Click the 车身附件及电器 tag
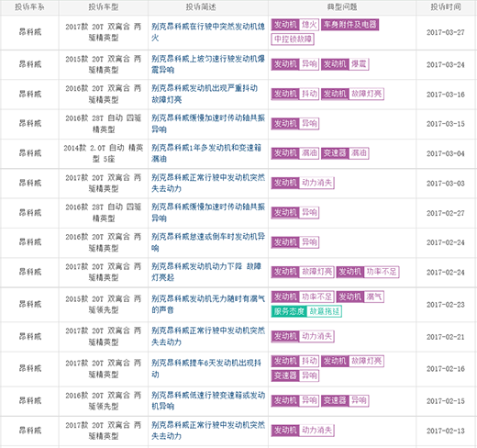Viewport: 477px width, 448px height. click(x=350, y=25)
